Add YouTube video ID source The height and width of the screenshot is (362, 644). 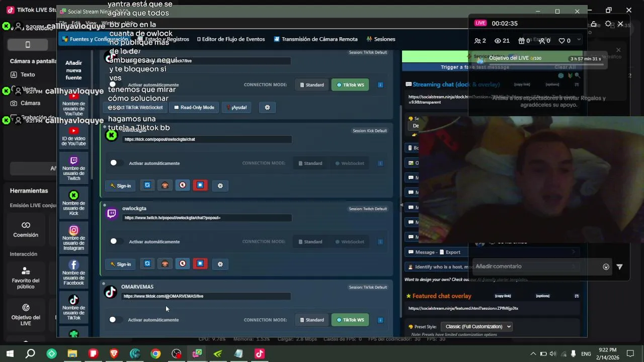pos(73,136)
